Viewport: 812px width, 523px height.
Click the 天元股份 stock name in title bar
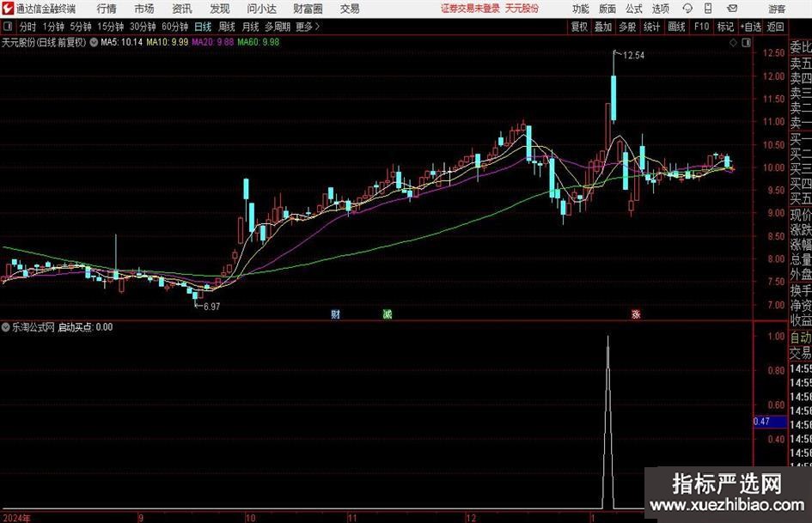pos(522,9)
